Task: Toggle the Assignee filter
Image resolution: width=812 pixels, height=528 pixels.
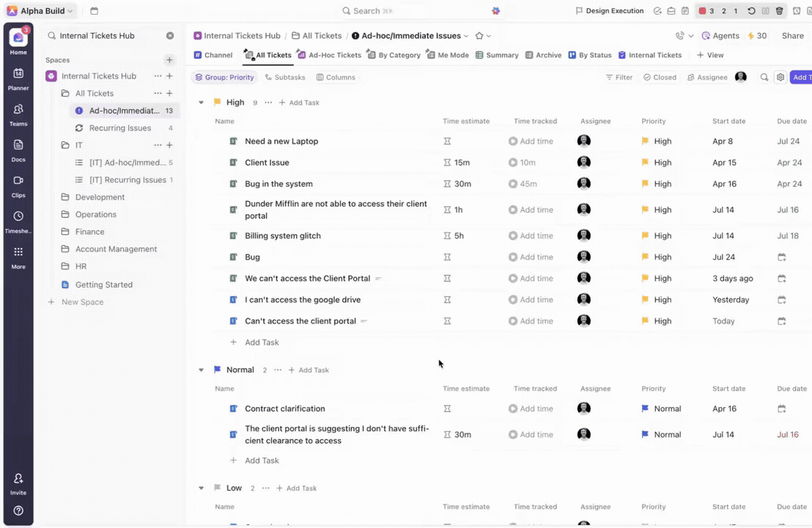Action: (707, 77)
